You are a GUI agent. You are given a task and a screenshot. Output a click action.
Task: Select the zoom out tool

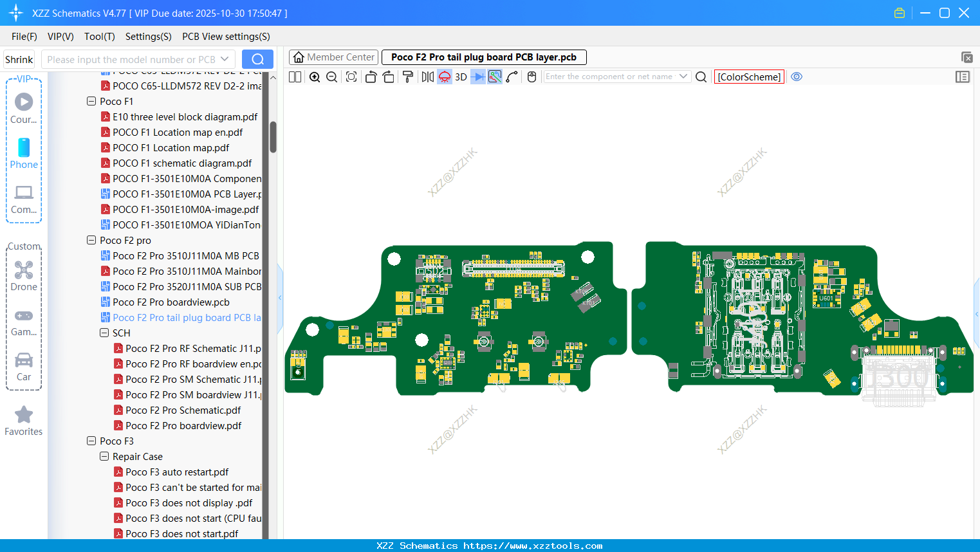tap(331, 77)
